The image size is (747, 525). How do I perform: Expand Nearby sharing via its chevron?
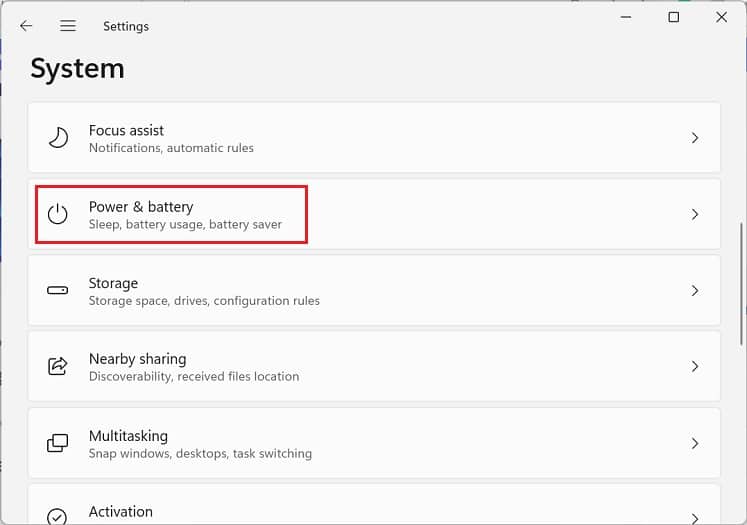tap(695, 366)
